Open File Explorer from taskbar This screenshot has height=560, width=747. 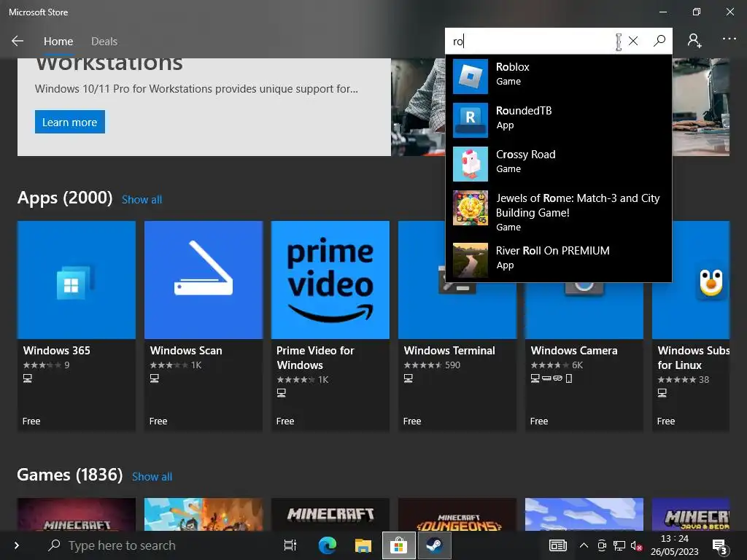point(363,545)
